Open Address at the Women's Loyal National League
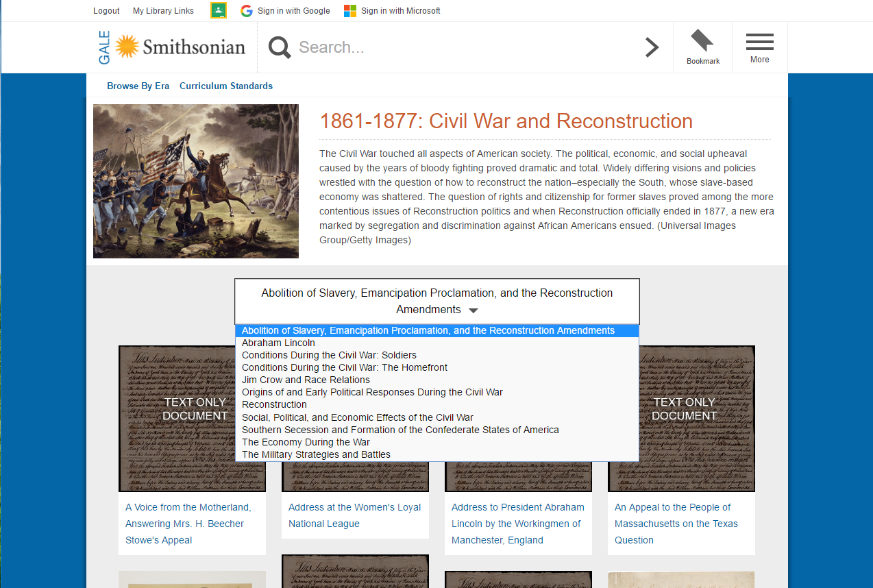Viewport: 873px width, 588px height. pyautogui.click(x=355, y=515)
